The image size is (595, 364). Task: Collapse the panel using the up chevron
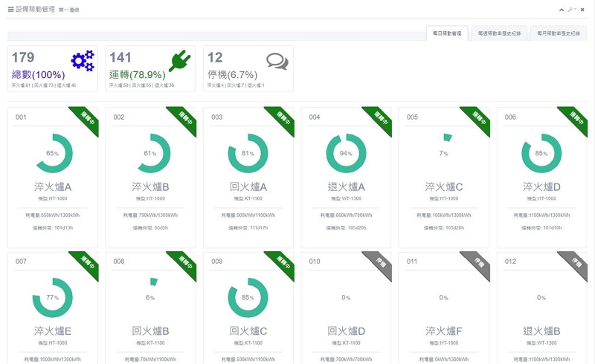click(562, 10)
